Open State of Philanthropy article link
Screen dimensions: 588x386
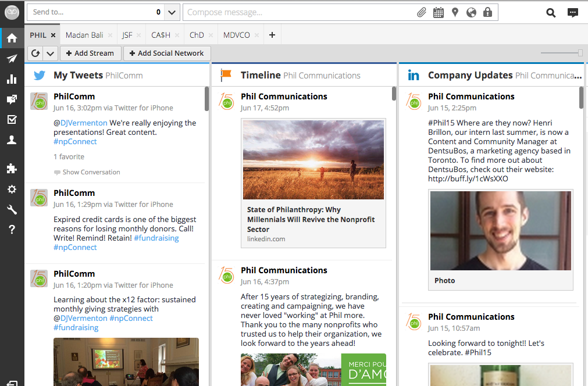[x=311, y=219]
